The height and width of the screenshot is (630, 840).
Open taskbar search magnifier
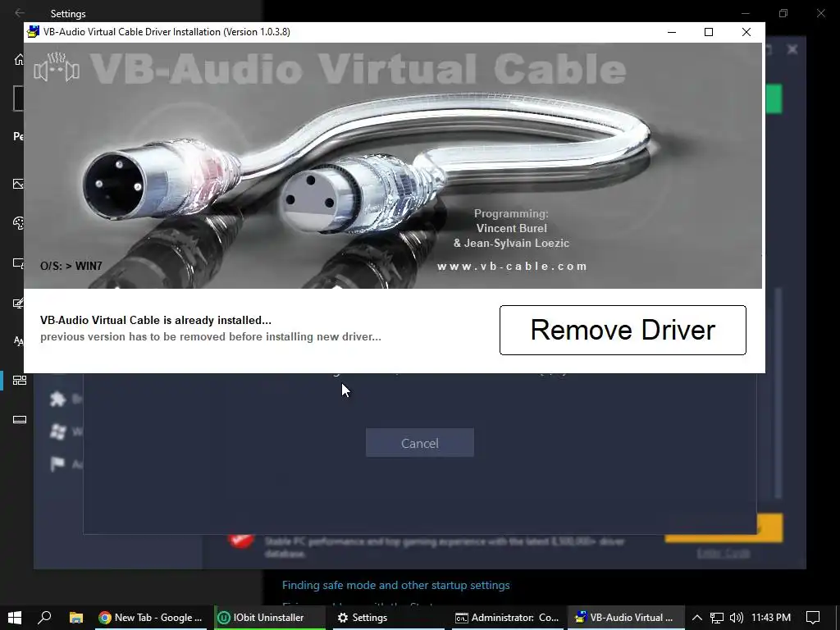click(x=44, y=617)
